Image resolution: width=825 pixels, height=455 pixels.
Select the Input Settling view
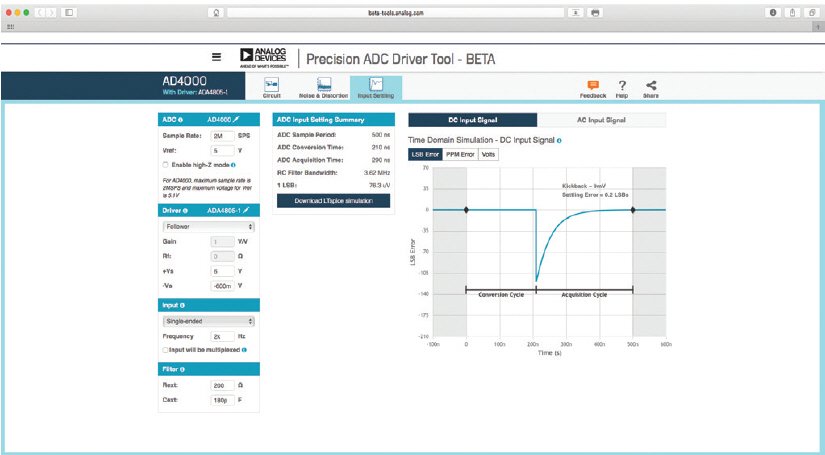tap(375, 88)
